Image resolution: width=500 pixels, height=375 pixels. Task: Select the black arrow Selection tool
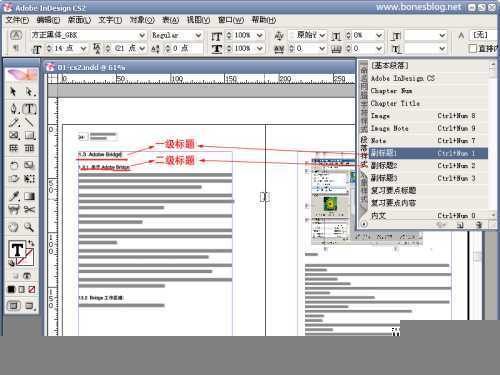(x=13, y=91)
